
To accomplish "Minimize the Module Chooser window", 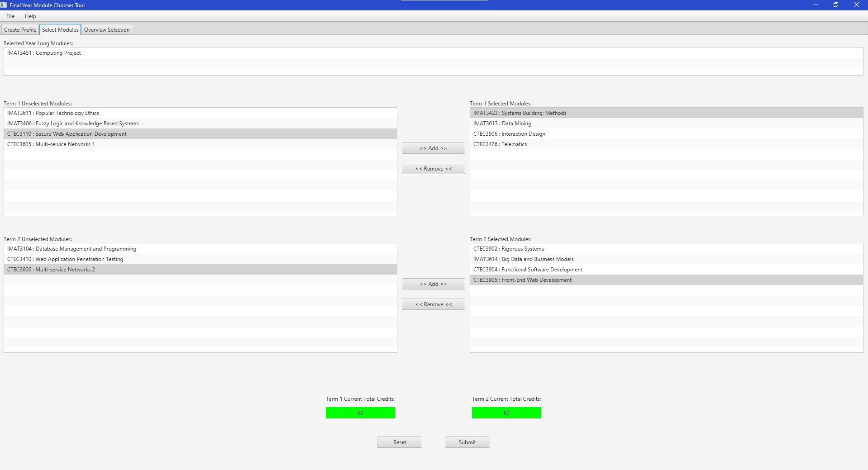I will pyautogui.click(x=816, y=5).
